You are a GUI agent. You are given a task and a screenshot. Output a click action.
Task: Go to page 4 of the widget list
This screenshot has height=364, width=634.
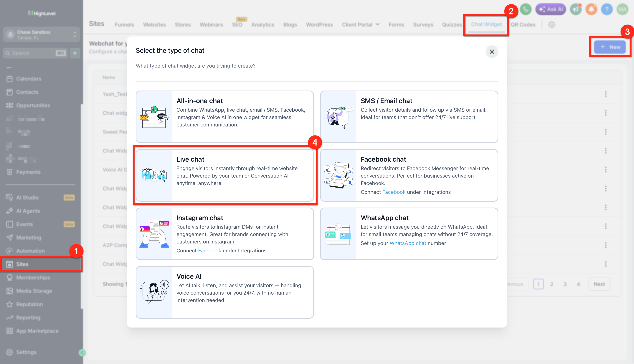(x=578, y=284)
